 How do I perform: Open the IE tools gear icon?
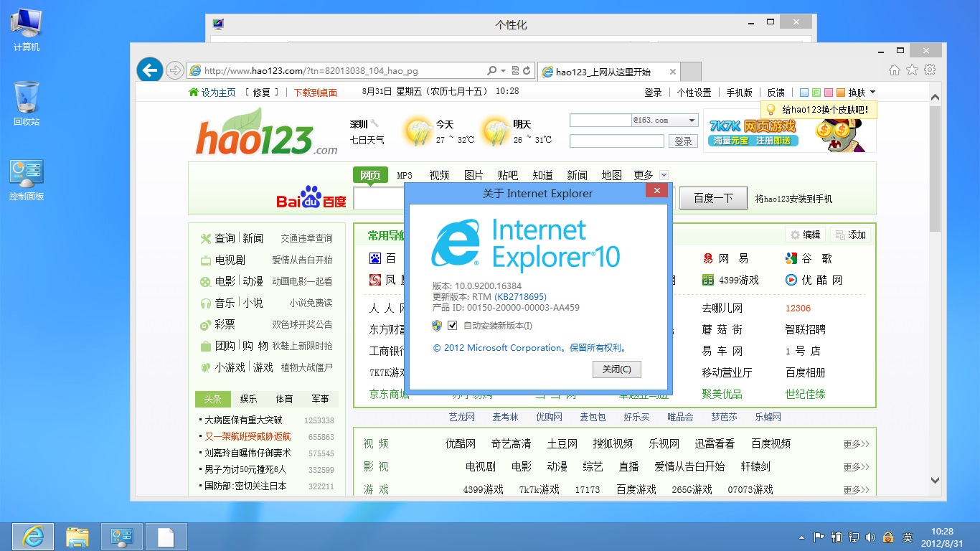930,70
